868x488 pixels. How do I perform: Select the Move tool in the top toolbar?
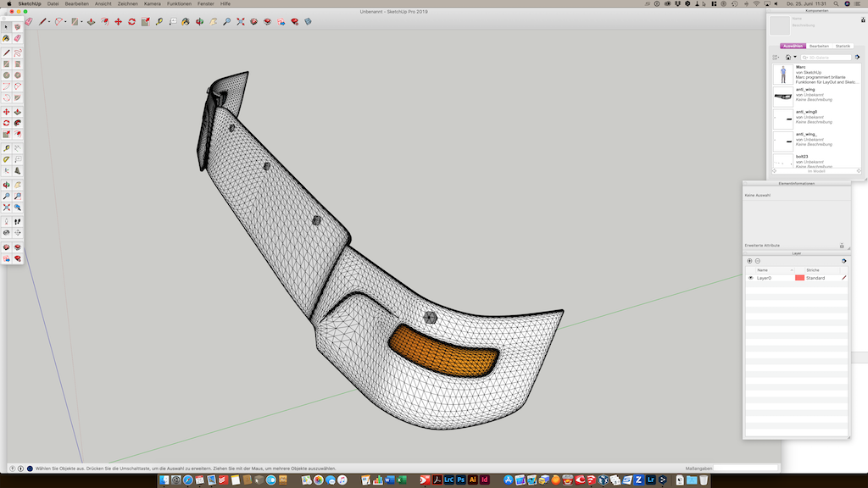coord(118,21)
